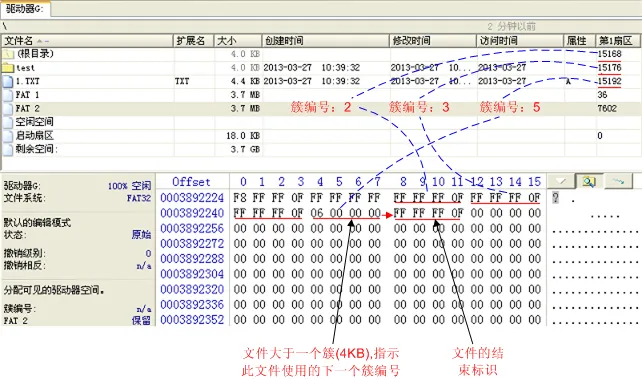Click offset 0003892240
Viewport: 642px width, 379px height.
pos(192,213)
